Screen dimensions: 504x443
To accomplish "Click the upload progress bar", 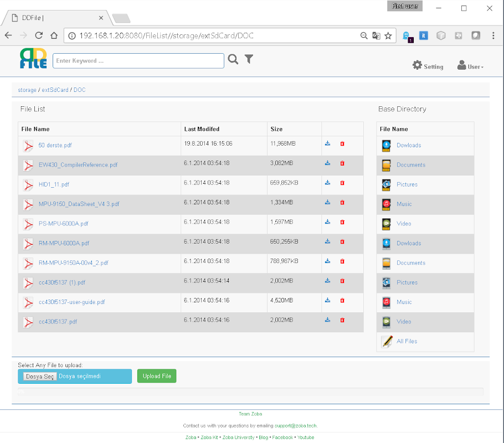I will click(250, 392).
